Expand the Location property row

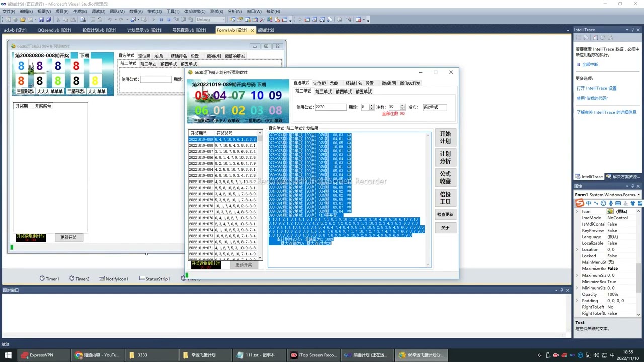[577, 250]
